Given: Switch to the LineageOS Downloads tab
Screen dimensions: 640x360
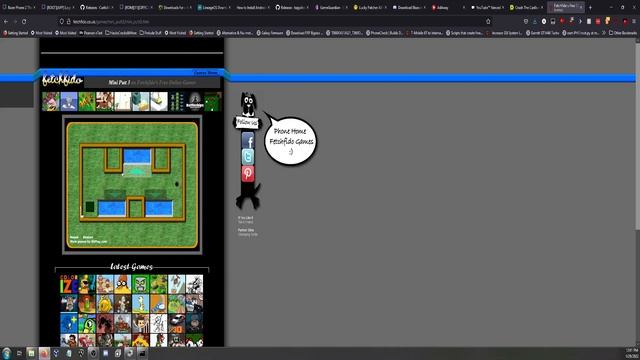Looking at the screenshot, I should (x=213, y=7).
